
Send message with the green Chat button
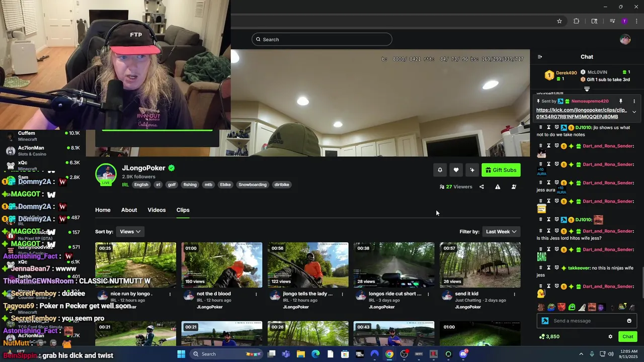pos(628,336)
